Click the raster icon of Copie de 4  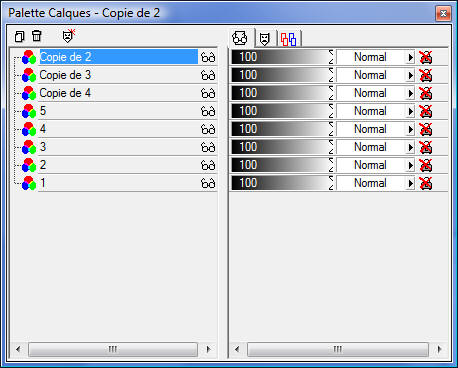[29, 93]
